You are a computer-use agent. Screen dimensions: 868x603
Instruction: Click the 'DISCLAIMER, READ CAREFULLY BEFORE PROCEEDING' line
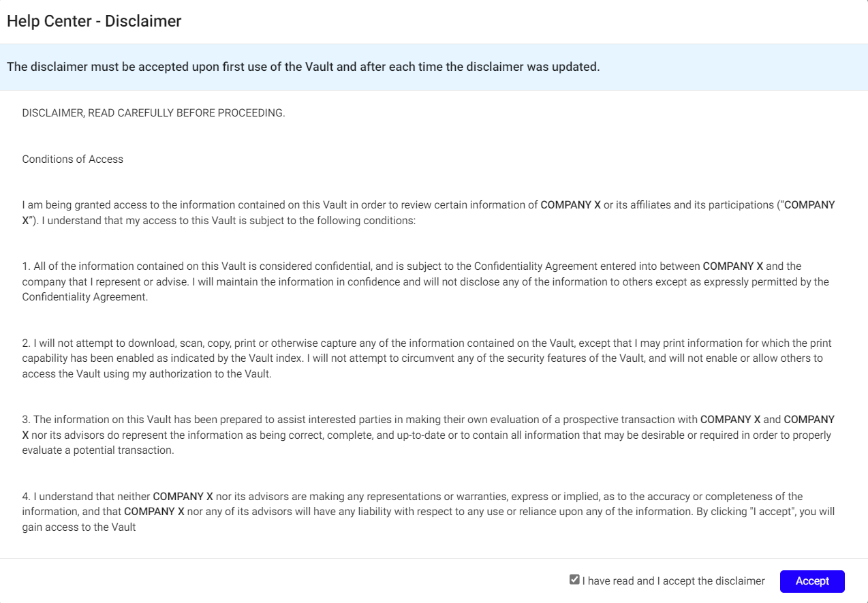coord(153,113)
